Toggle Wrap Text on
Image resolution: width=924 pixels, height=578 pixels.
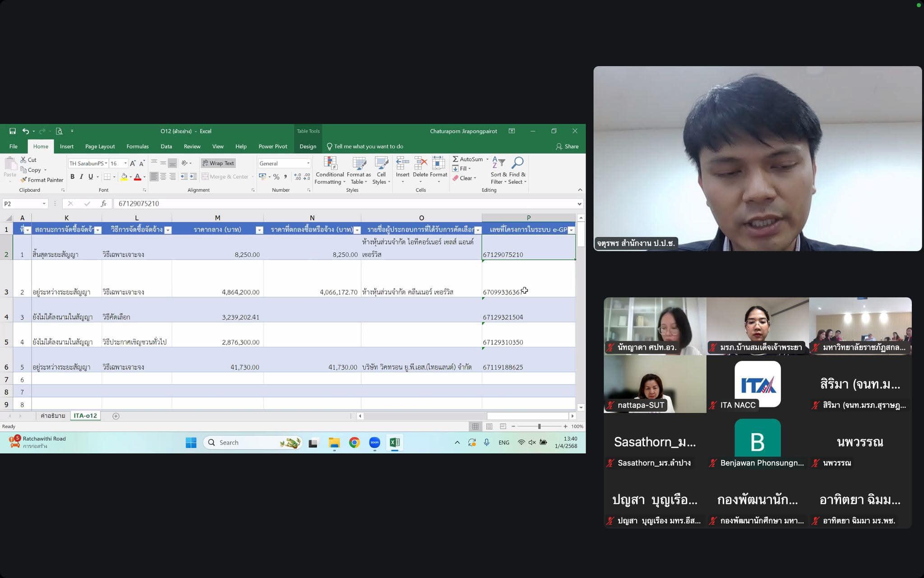[x=218, y=163]
